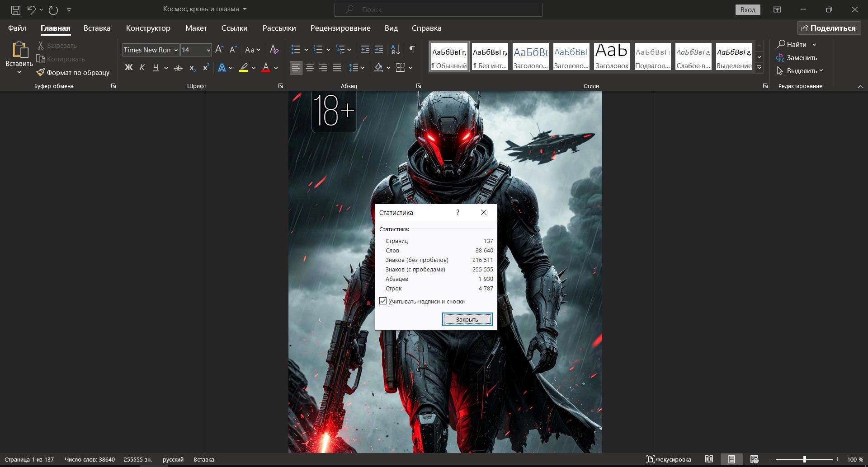Click the Format Painter (Формат по образцу)
This screenshot has height=467, width=868.
73,72
